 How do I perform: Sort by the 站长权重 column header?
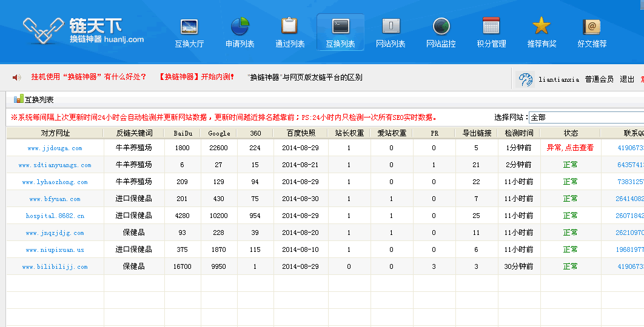349,133
